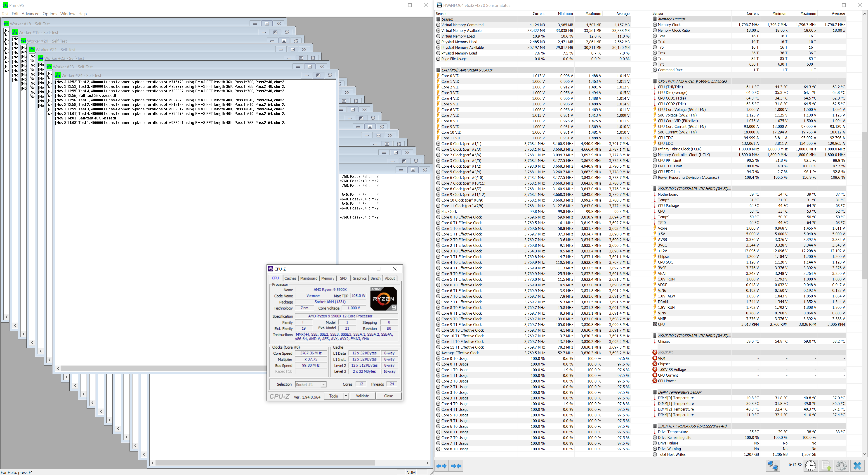Open Prime95 Advanced menu
The height and width of the screenshot is (475, 868).
coord(30,14)
